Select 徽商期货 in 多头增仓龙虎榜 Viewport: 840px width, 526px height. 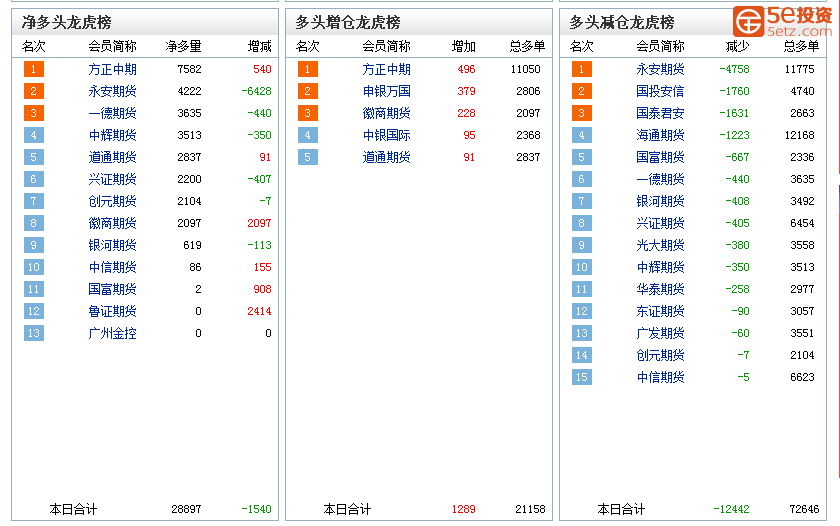coord(386,113)
